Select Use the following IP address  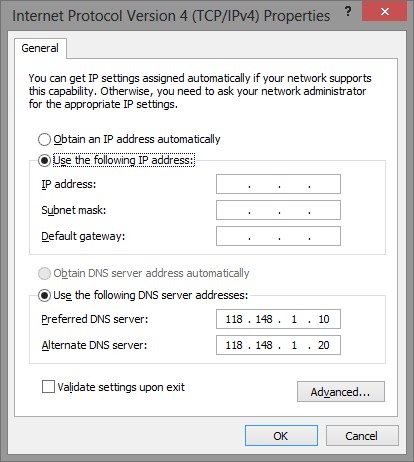[44, 160]
